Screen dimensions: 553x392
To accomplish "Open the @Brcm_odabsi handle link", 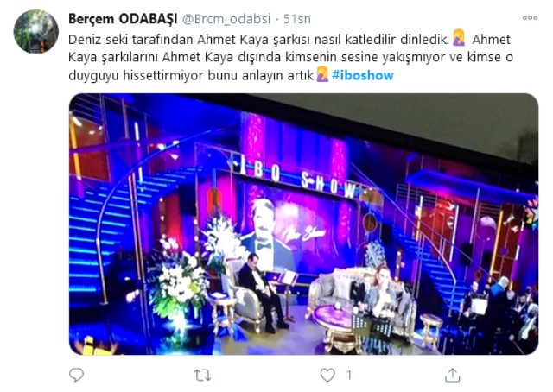I will (x=226, y=19).
